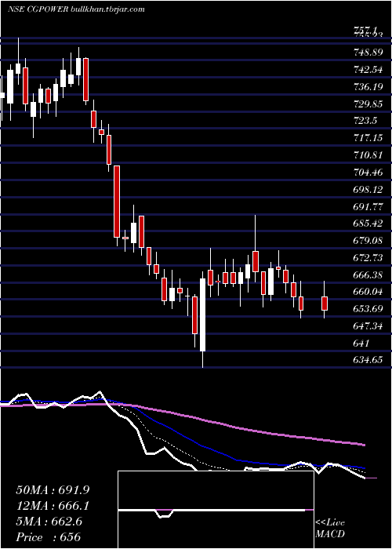Click the 647.34 price axis label
The height and width of the screenshot is (549, 392).
[x=369, y=326]
